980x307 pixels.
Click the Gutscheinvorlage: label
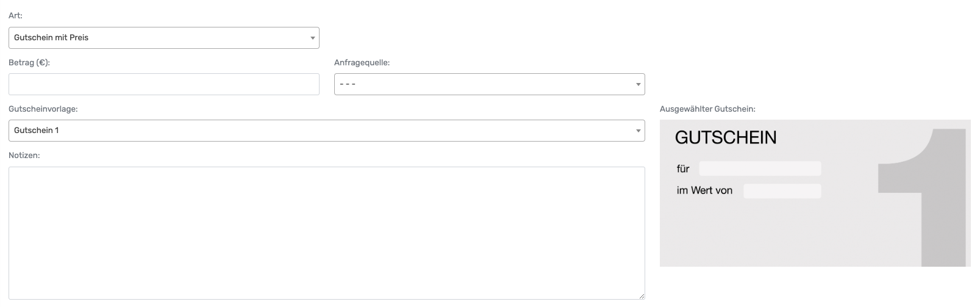click(43, 109)
